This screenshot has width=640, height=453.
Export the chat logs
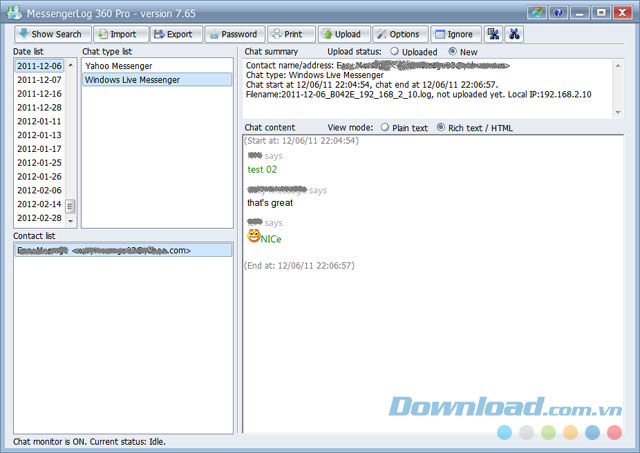pyautogui.click(x=172, y=34)
